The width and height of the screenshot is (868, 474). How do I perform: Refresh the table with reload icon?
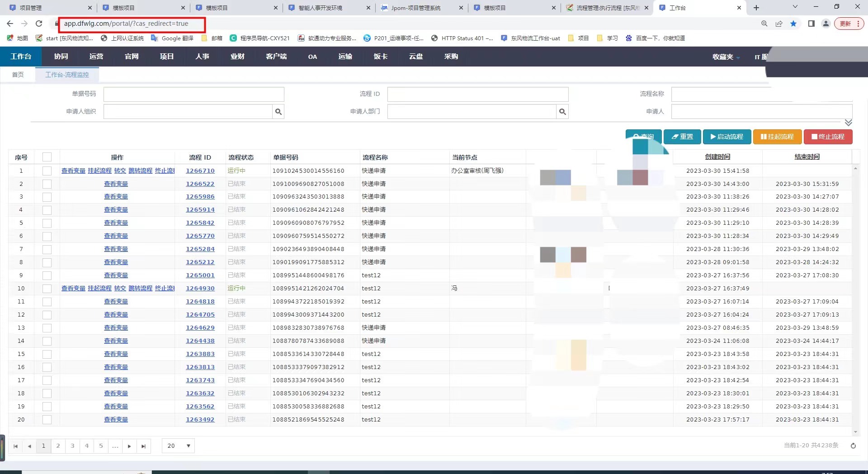point(853,446)
